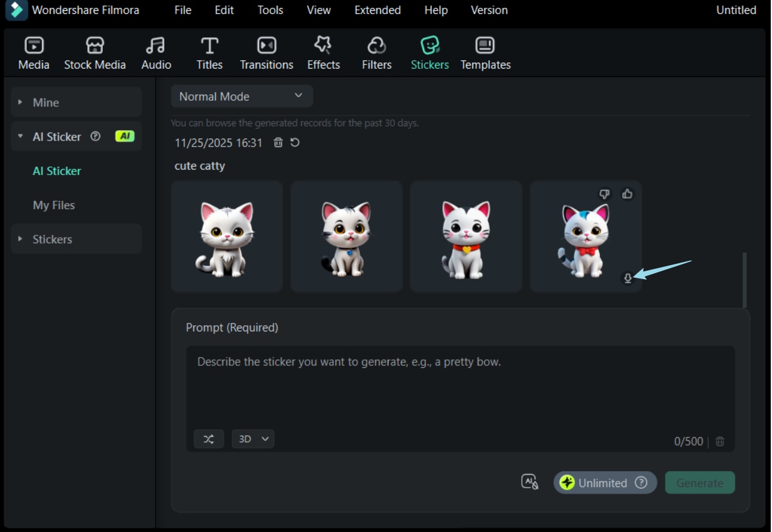Select the second cat sticker with blue collar

click(x=346, y=237)
